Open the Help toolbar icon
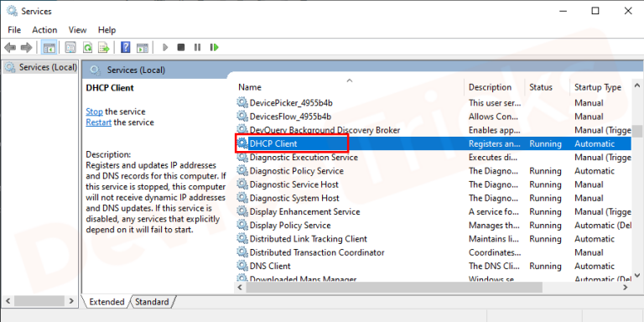644x322 pixels. (x=125, y=48)
